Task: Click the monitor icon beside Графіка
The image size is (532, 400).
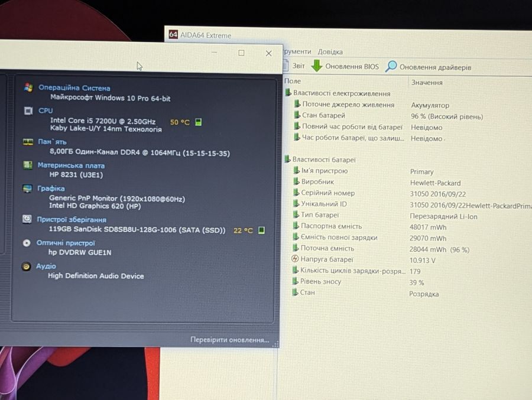Action: coord(27,188)
